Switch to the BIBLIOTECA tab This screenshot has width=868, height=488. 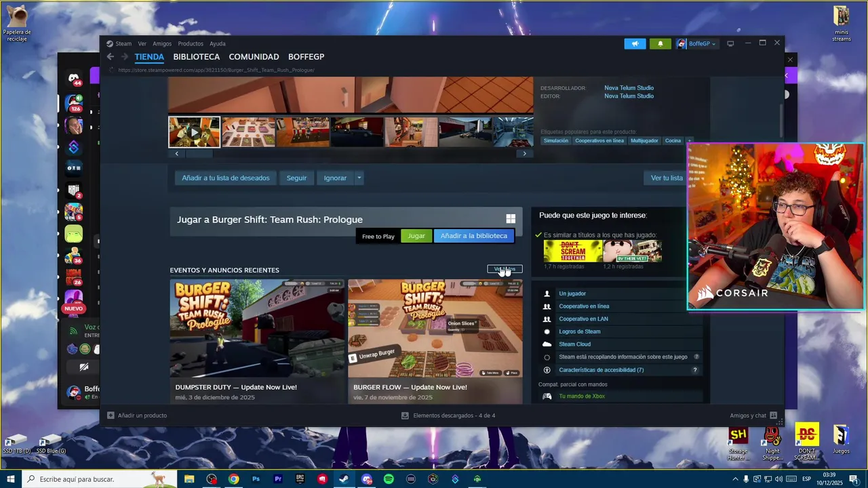coord(197,57)
